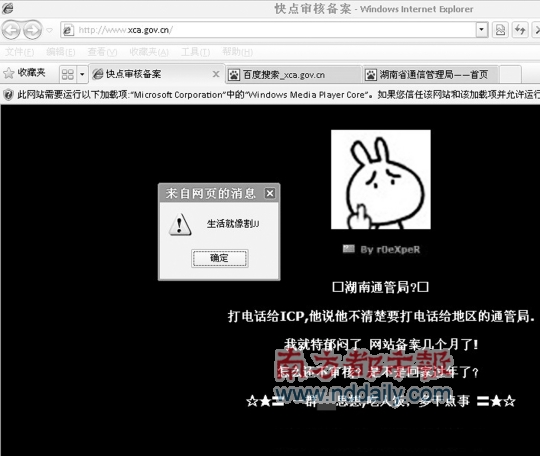The height and width of the screenshot is (456, 540).
Task: Open recent pages dropdown near Forward button
Action: point(50,30)
